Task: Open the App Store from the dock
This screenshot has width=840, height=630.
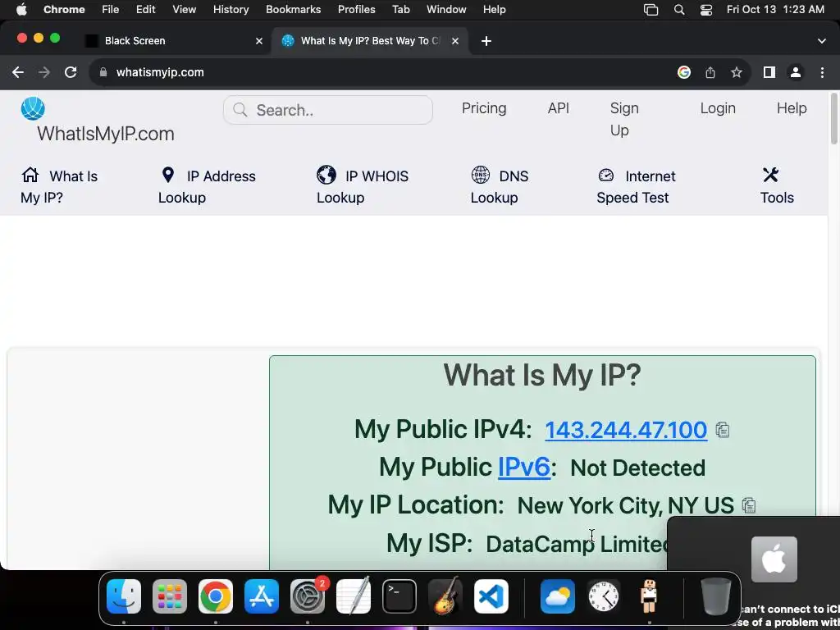Action: coord(262,596)
